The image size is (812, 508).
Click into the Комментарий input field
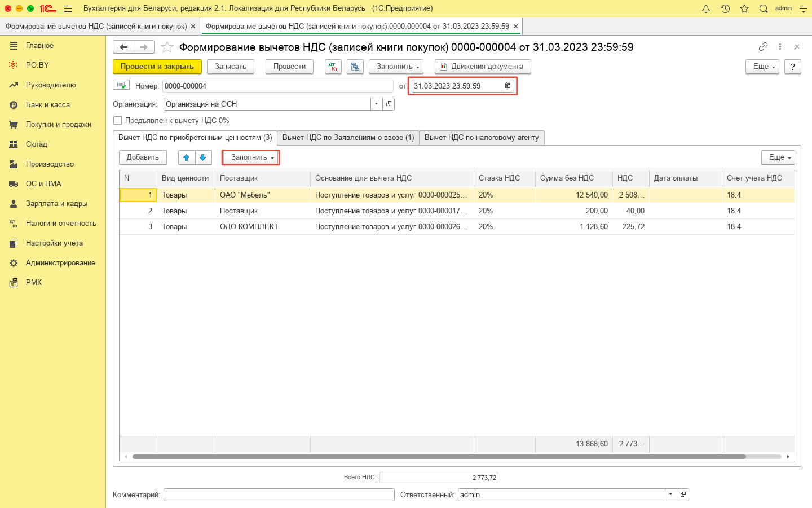tap(279, 494)
